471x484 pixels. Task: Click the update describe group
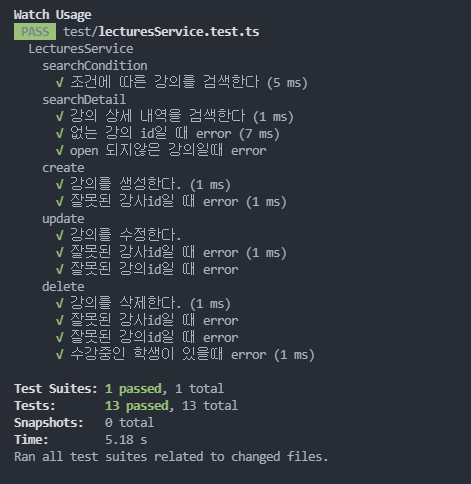(63, 219)
